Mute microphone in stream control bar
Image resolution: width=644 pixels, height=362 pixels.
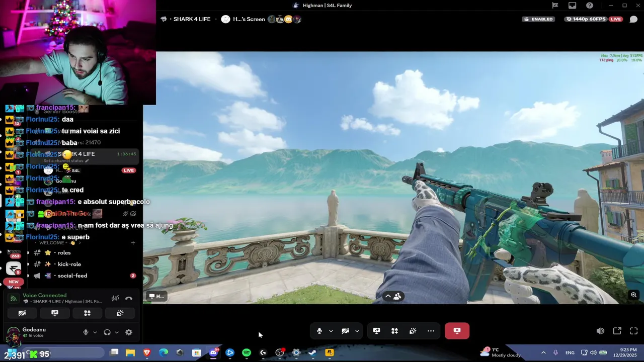coord(319,331)
